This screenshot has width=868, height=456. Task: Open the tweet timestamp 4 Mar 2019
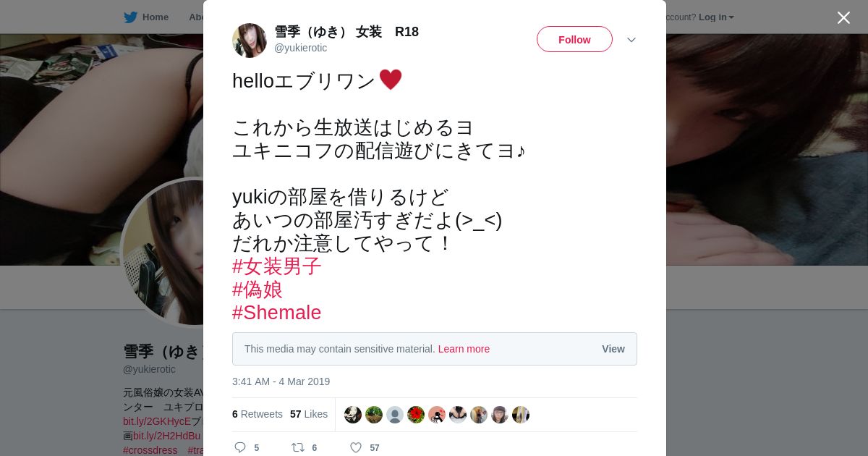click(281, 381)
